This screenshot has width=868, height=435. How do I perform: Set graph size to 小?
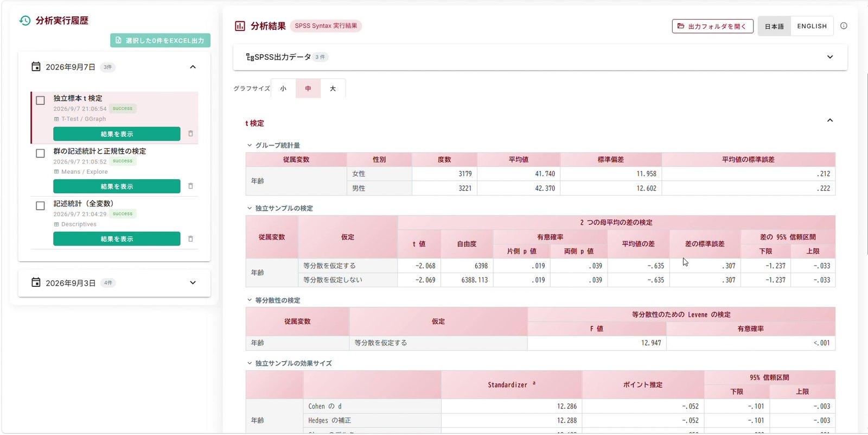(x=283, y=89)
